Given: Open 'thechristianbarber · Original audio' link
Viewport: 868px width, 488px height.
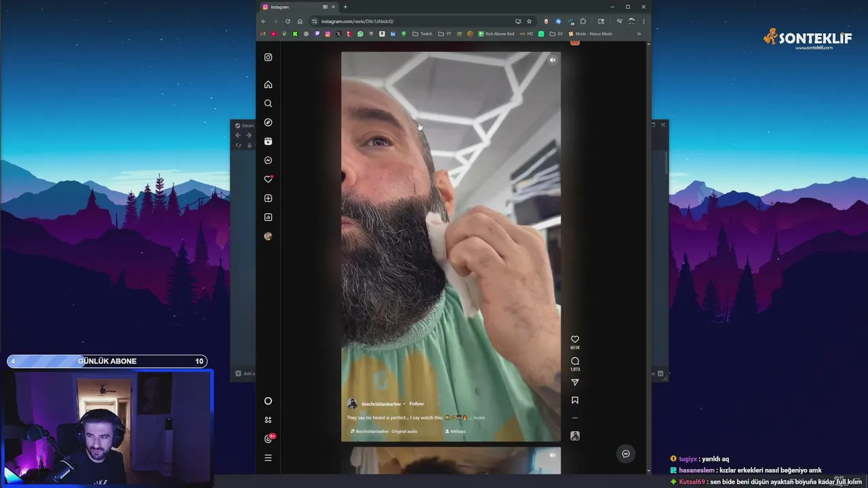Looking at the screenshot, I should point(384,431).
